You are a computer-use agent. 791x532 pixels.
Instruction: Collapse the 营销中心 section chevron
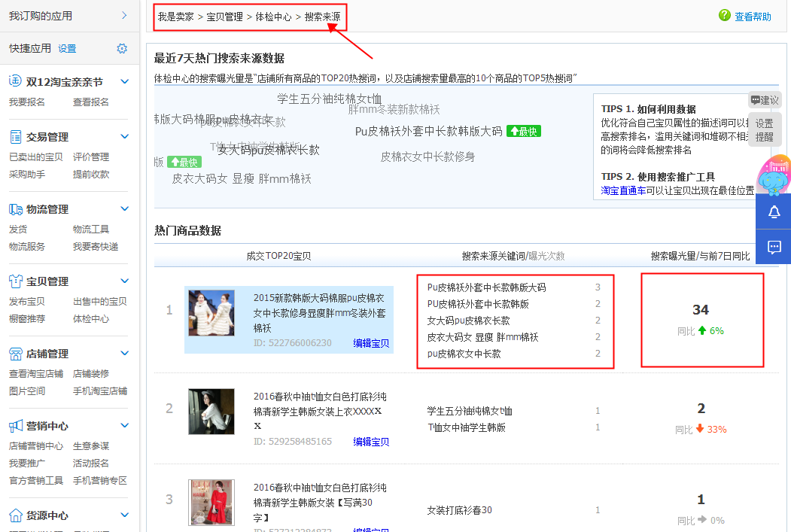(x=125, y=425)
